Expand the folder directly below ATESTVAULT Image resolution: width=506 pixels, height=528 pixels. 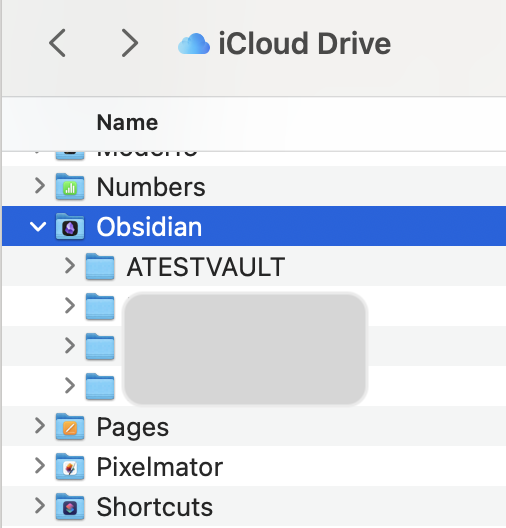coord(70,306)
